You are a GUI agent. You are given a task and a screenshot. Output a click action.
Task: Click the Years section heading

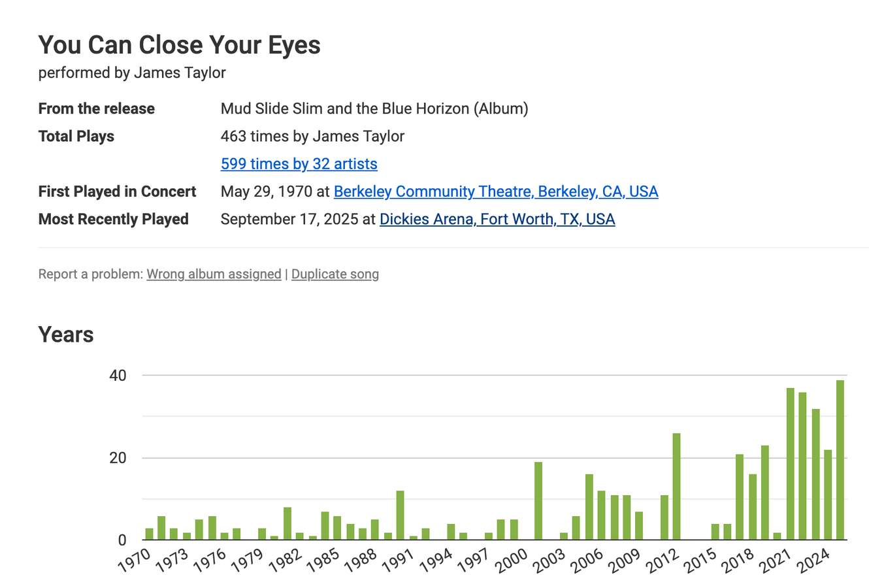tap(66, 335)
